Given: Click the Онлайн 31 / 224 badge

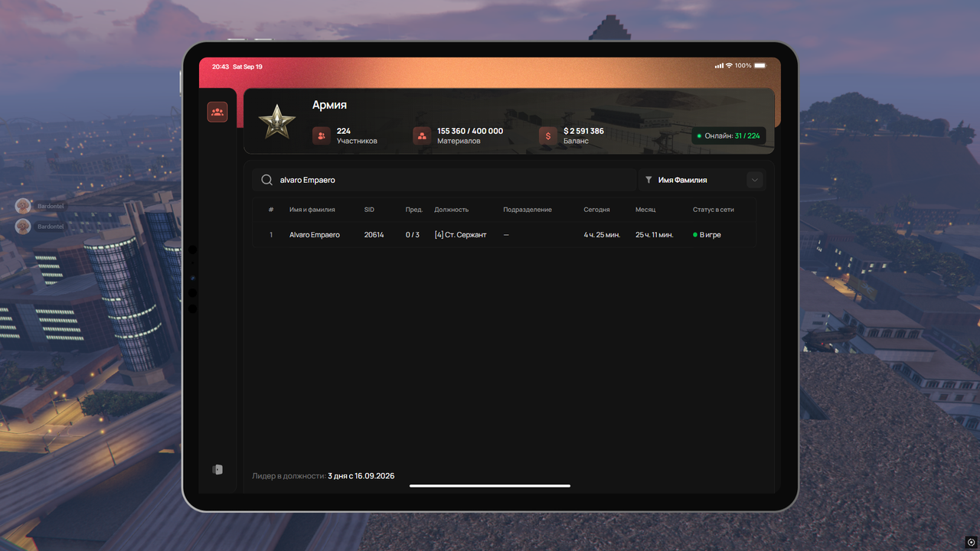Looking at the screenshot, I should [x=729, y=135].
